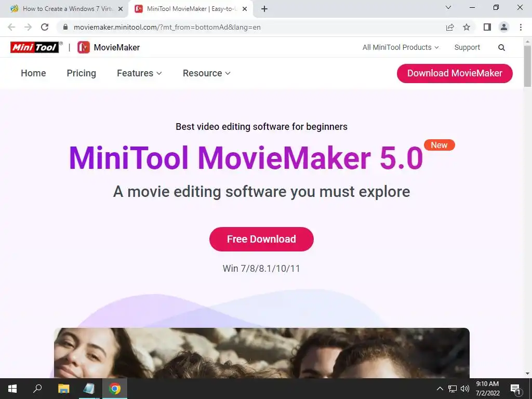532x399 pixels.
Task: Close the Windows 7 Virtual tab
Action: coord(120,9)
